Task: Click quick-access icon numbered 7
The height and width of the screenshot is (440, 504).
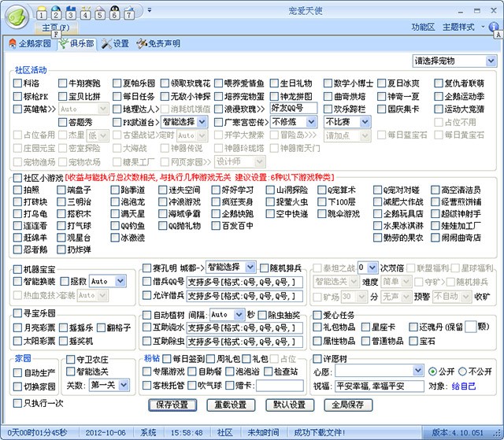Action: pos(130,13)
